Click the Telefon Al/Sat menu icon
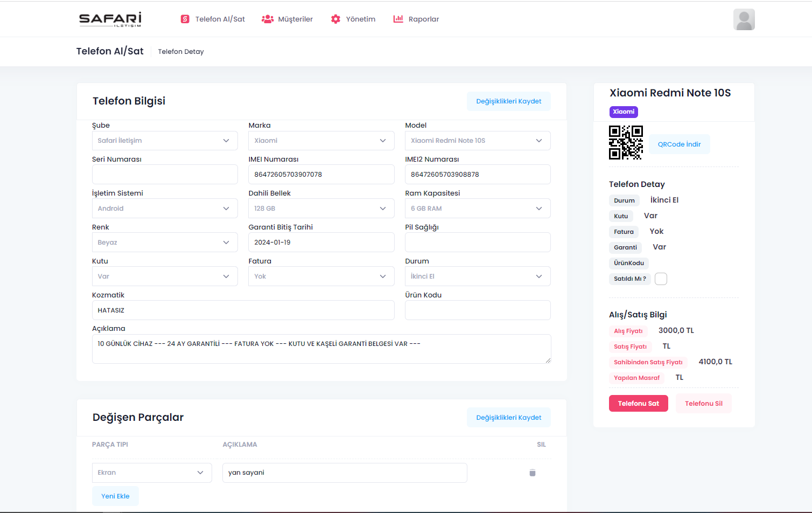Viewport: 812px width, 513px height. pyautogui.click(x=185, y=19)
